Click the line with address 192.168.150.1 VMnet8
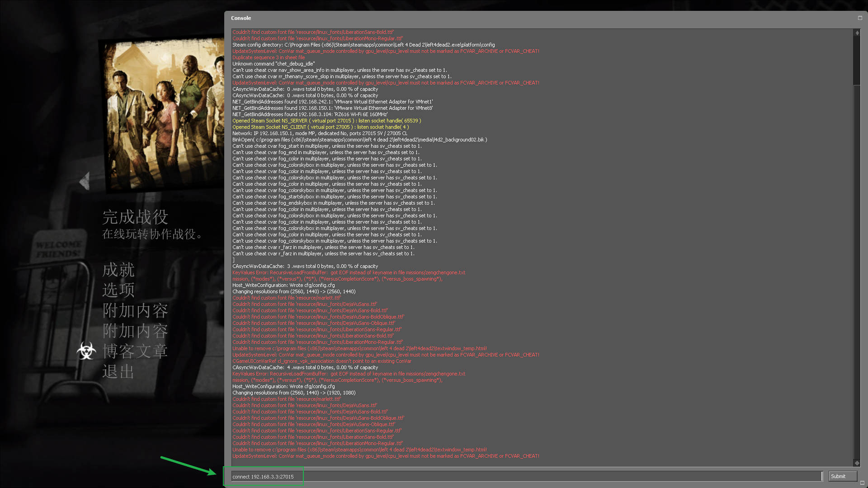This screenshot has height=488, width=868. point(333,108)
